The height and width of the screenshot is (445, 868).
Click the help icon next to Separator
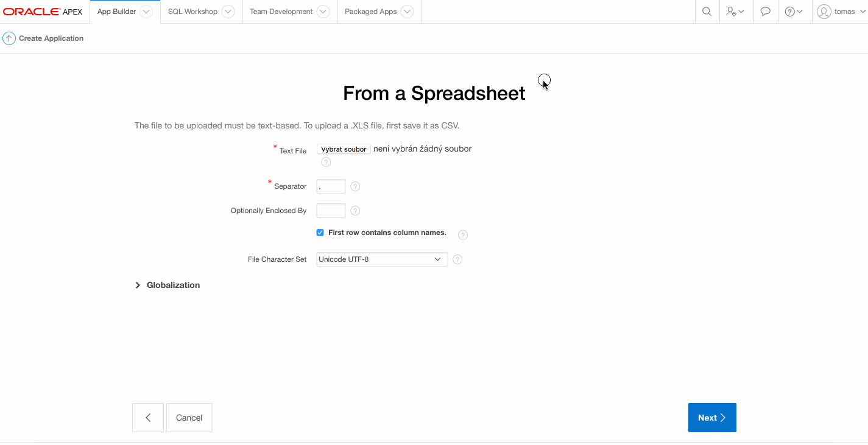point(355,186)
